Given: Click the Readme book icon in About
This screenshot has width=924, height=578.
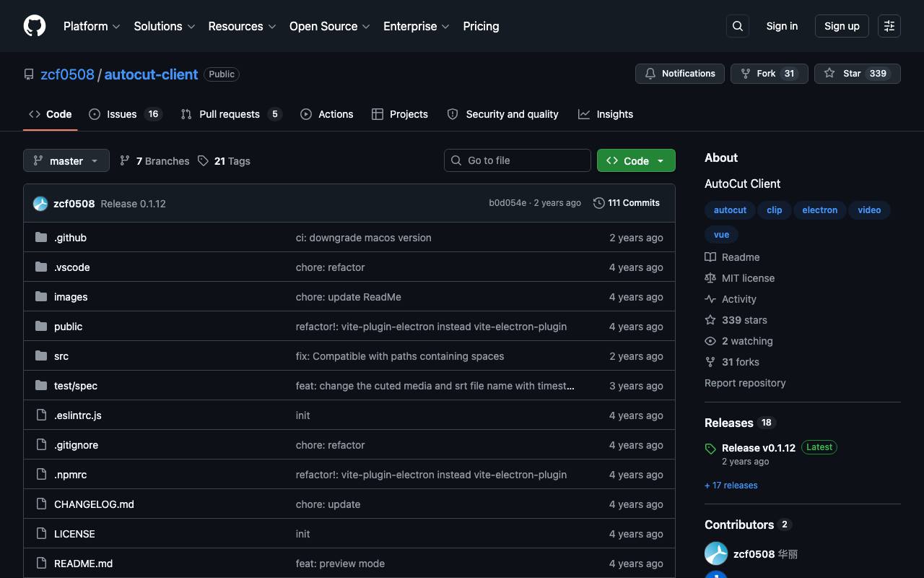Looking at the screenshot, I should pyautogui.click(x=710, y=257).
